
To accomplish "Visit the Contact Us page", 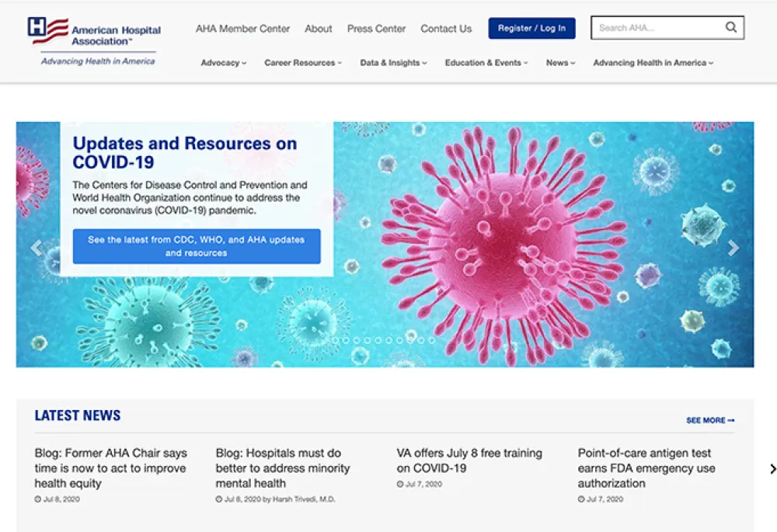I will click(x=446, y=29).
